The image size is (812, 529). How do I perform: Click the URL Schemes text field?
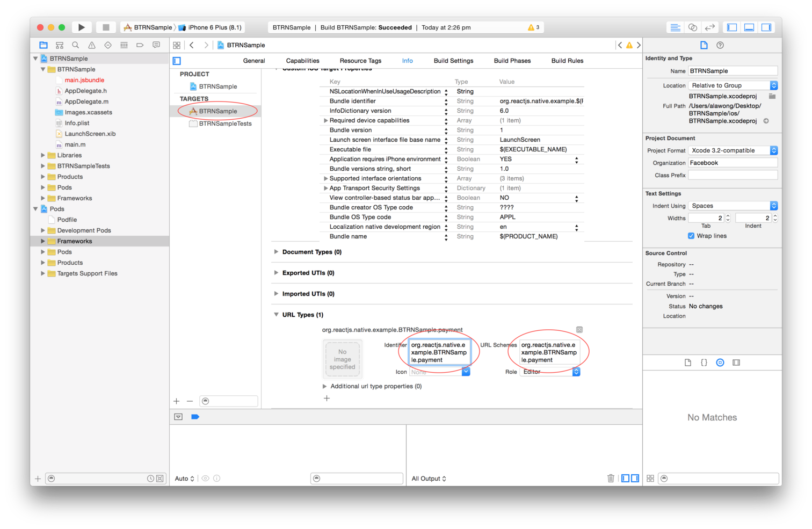[x=550, y=352]
